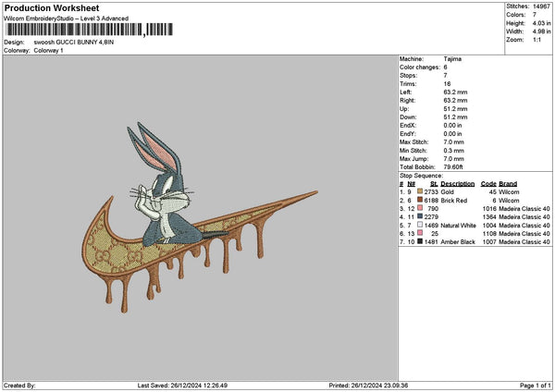This screenshot has height=392, width=555.
Task: Select the Max Jump label
Action: pos(413,158)
